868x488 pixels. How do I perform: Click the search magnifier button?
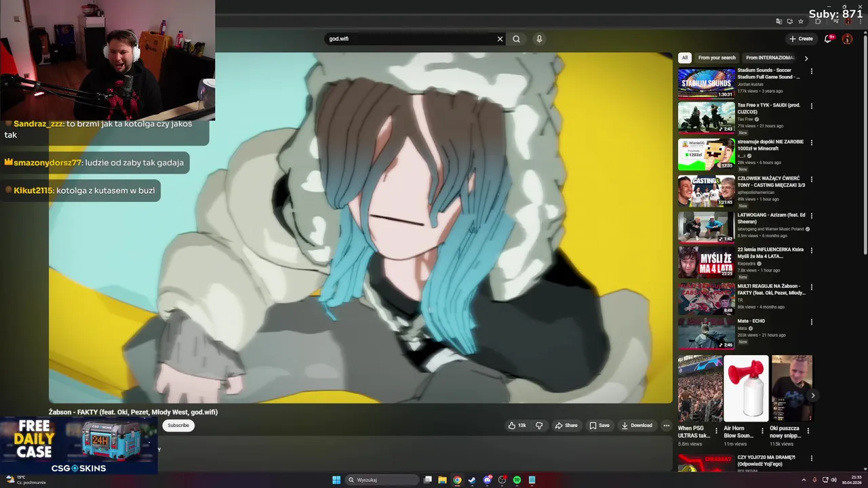click(x=516, y=39)
